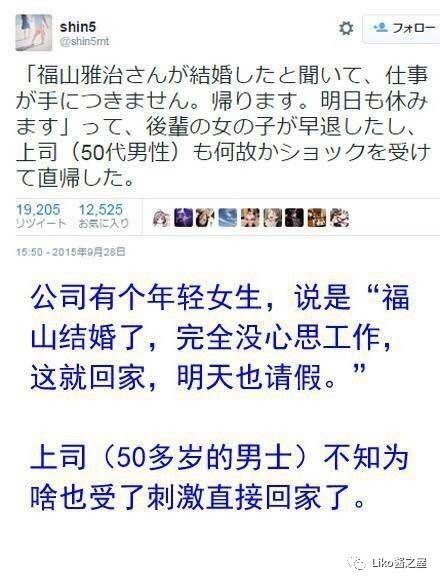Screen dimensions: 440x582
Task: Open the shin5 profile avatar
Action: click(x=33, y=33)
